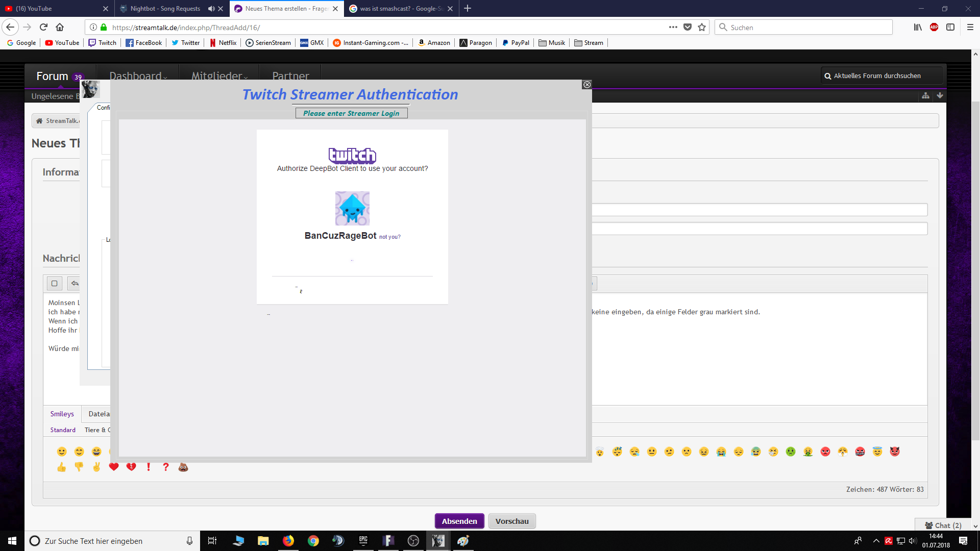The image size is (980, 551).
Task: Toggle the editor source-view square icon
Action: (x=54, y=283)
